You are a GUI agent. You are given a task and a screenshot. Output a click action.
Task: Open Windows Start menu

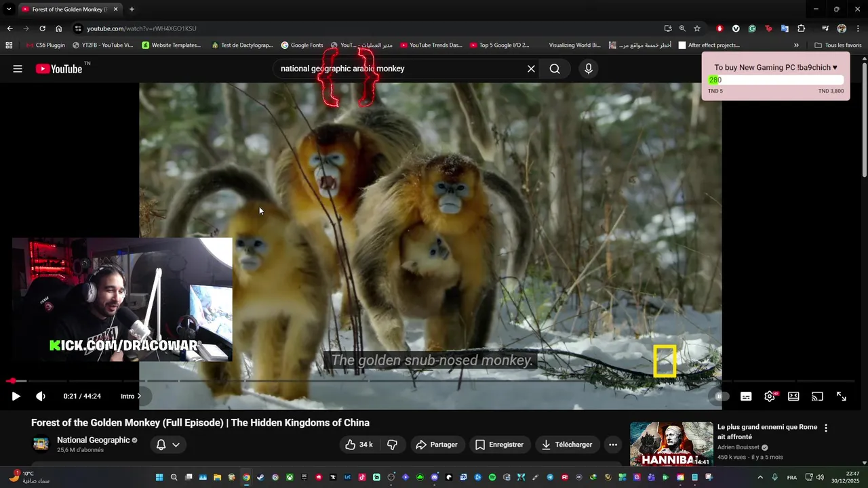pos(159,477)
